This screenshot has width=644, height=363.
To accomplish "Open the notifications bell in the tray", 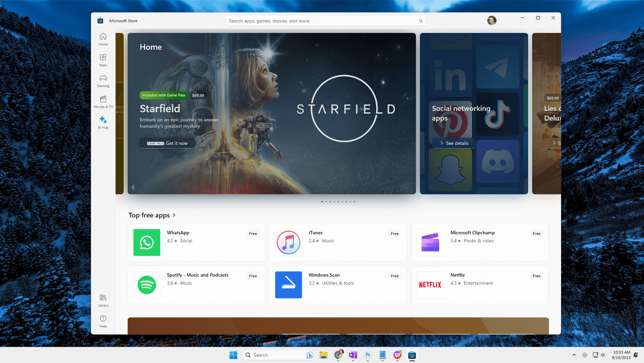I will coord(636,355).
